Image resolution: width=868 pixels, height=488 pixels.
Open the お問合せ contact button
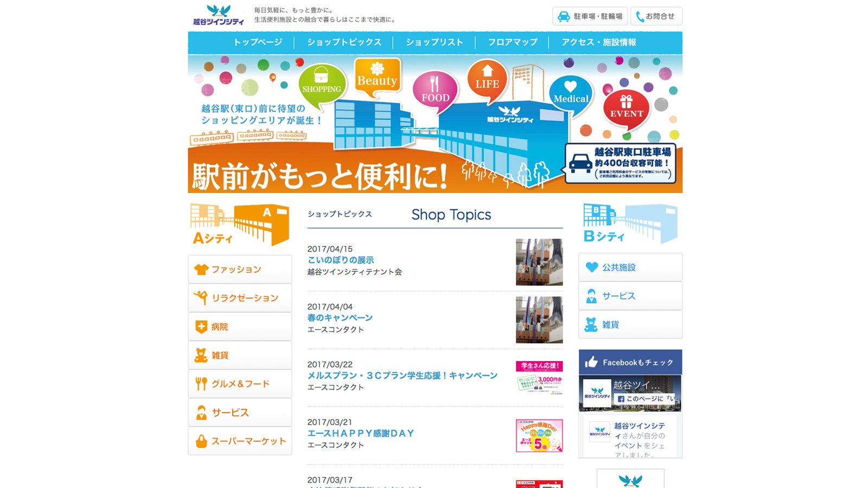[x=656, y=16]
